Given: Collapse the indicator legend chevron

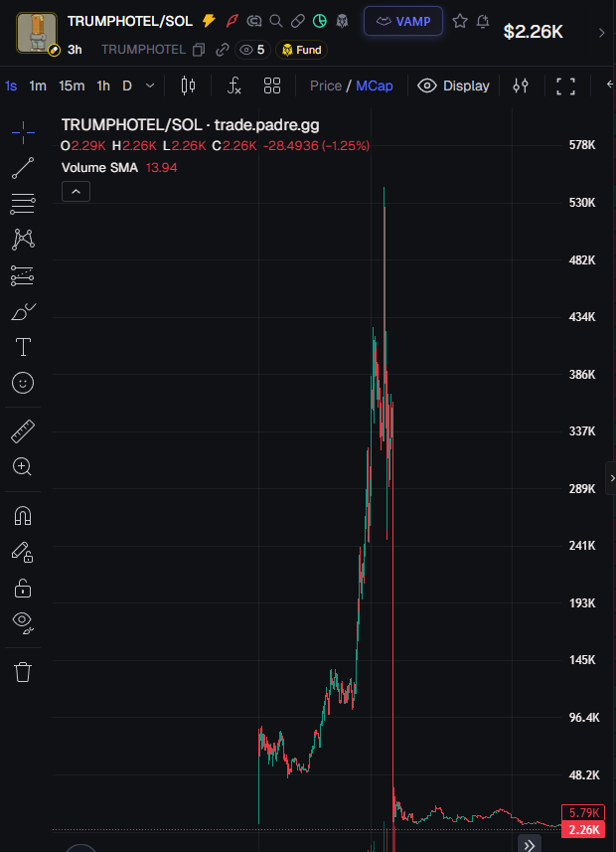Looking at the screenshot, I should (77, 191).
